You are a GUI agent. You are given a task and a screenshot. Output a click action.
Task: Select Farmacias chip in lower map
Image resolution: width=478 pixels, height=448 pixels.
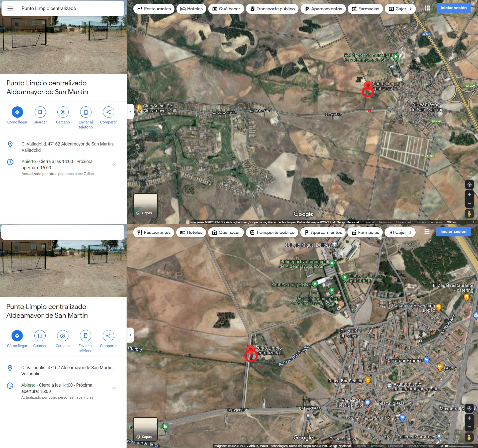pos(365,232)
